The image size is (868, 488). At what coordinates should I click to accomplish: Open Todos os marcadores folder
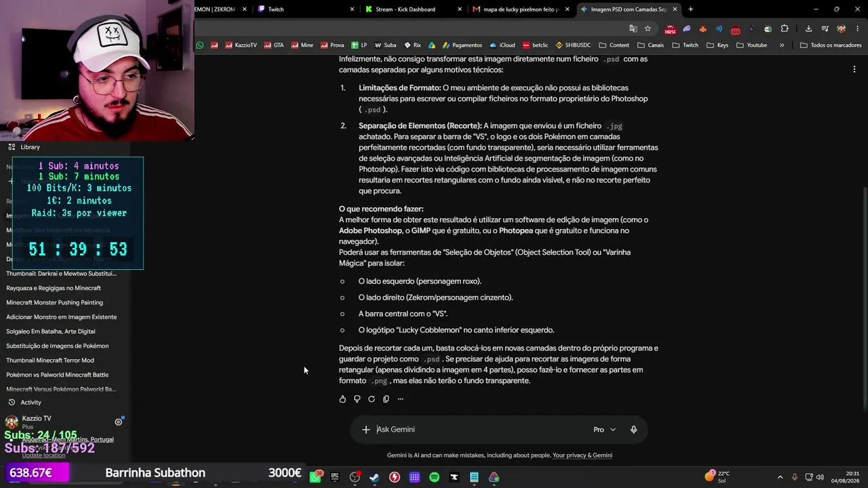click(x=831, y=45)
